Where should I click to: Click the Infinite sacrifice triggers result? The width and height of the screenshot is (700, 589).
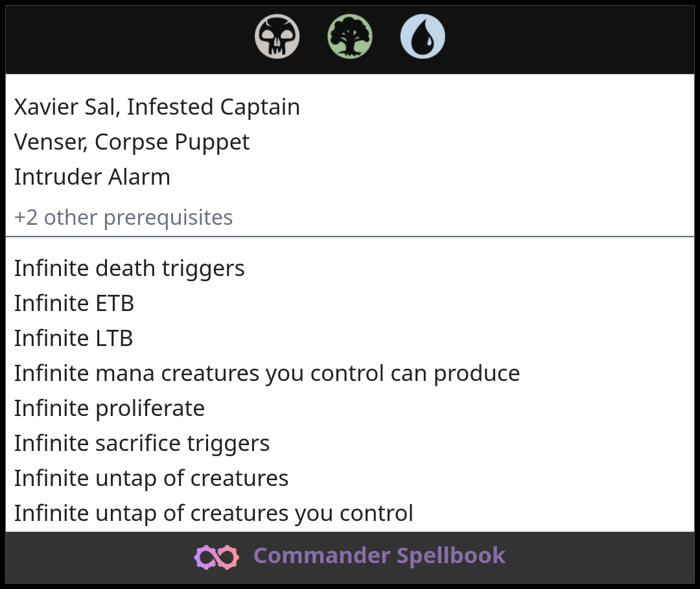[141, 443]
